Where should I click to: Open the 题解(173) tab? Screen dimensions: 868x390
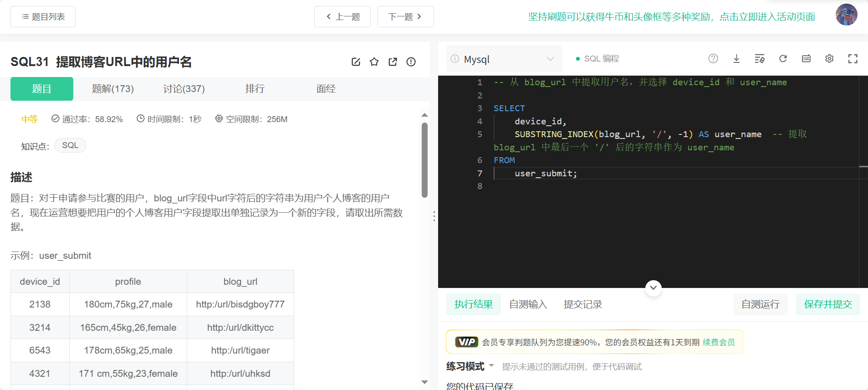[x=113, y=89]
